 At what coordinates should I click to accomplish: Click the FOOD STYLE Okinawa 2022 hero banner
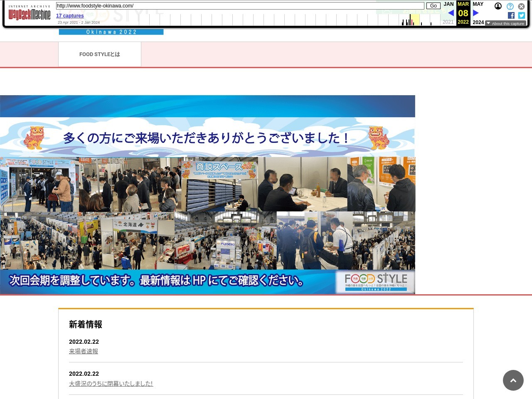(x=207, y=195)
